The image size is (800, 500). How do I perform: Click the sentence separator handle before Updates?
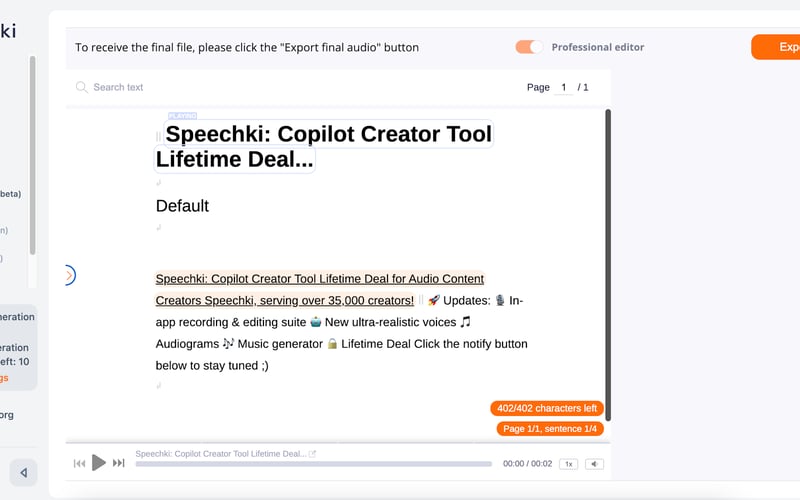click(x=421, y=300)
